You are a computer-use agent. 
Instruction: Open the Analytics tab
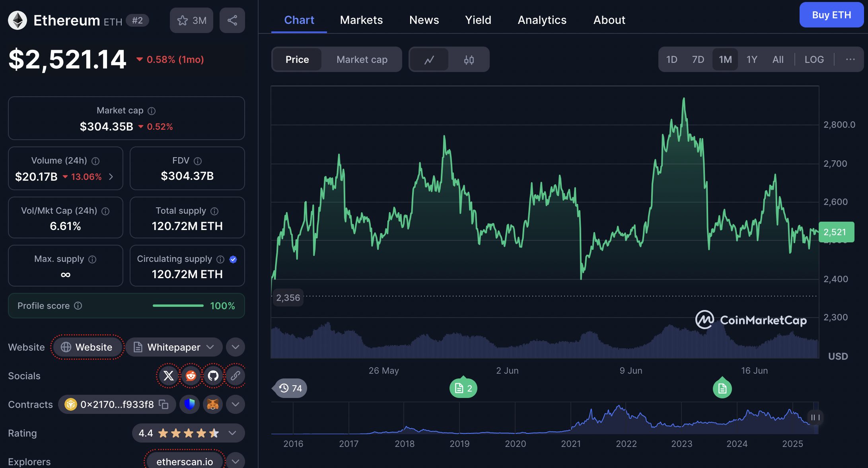coord(542,20)
